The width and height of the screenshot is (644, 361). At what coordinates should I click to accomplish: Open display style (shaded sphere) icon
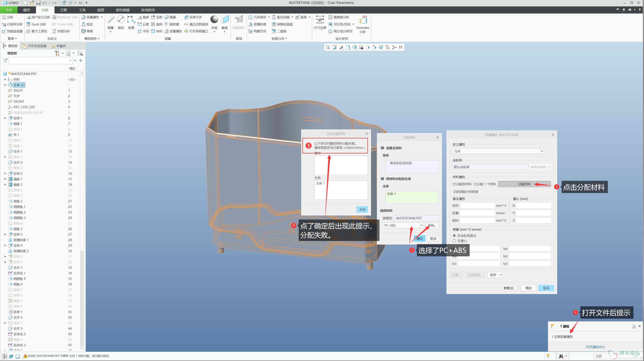pyautogui.click(x=341, y=47)
